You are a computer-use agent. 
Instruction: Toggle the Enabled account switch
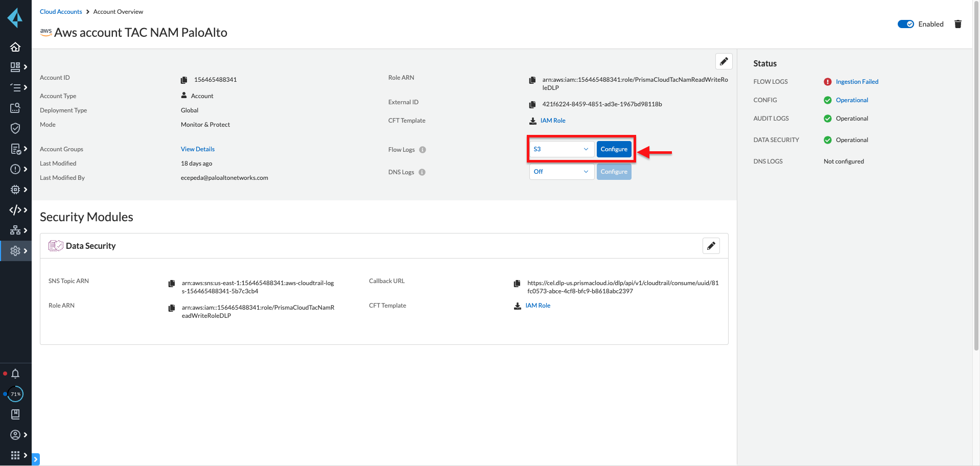tap(905, 24)
